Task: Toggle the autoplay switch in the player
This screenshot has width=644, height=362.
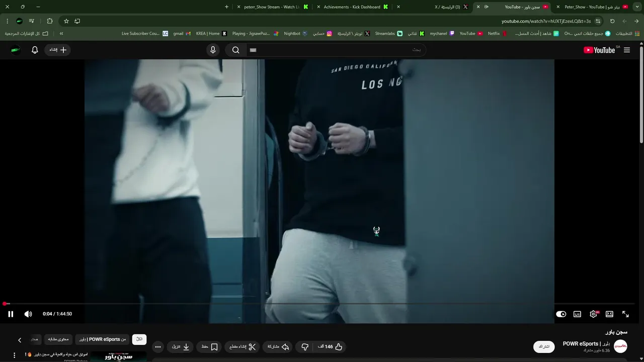Action: (561, 314)
